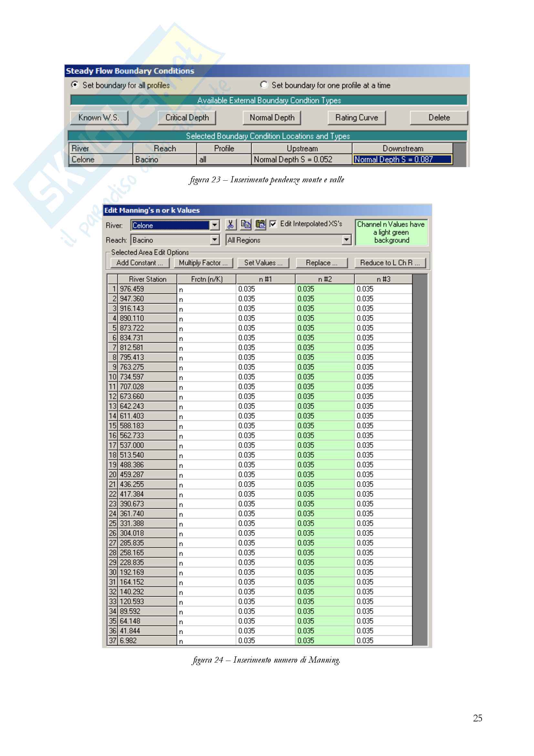
Task: Open the River dropdown showing Celone
Action: 215,225
